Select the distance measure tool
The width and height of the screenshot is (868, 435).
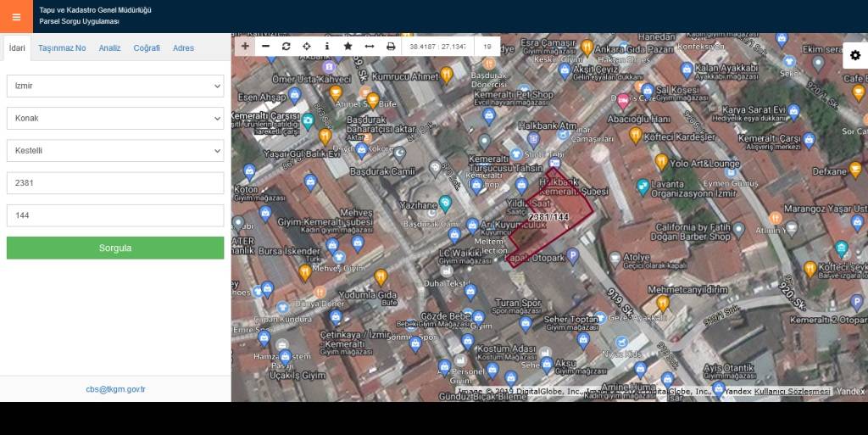[369, 46]
